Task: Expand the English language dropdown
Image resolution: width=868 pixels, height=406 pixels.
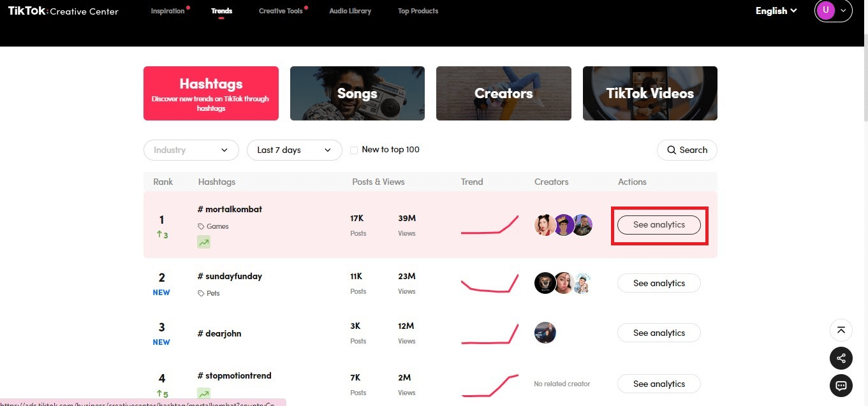Action: pos(776,11)
